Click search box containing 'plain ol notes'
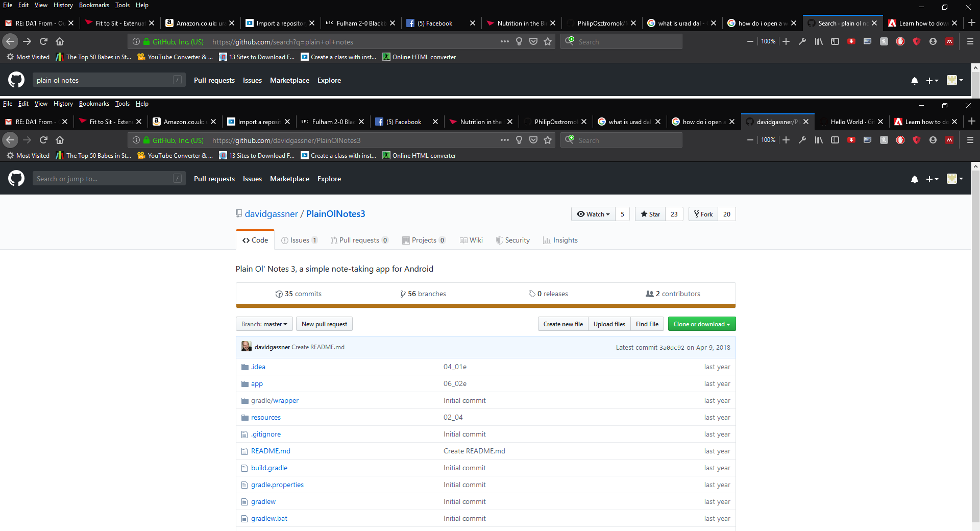 pyautogui.click(x=108, y=80)
